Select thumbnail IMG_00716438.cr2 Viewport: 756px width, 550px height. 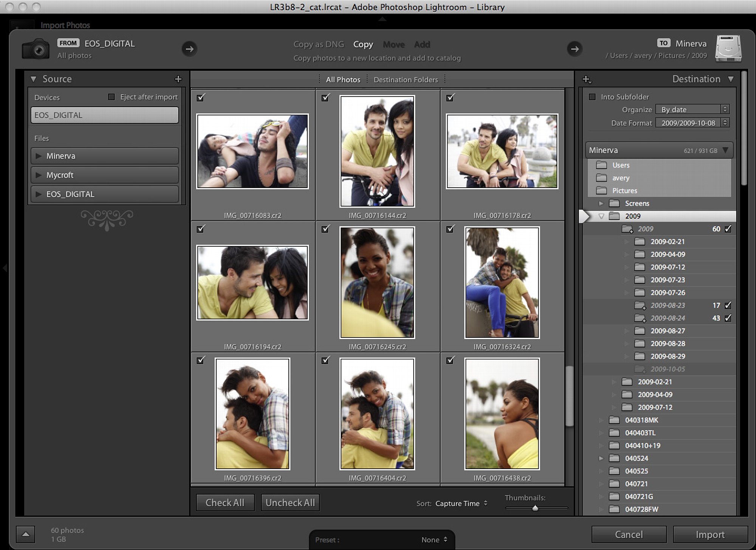[x=502, y=414]
